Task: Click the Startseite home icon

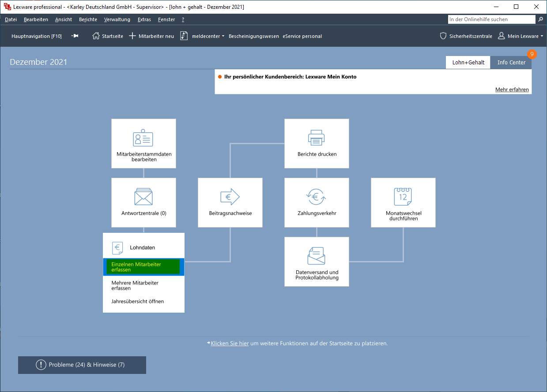Action: (x=96, y=36)
